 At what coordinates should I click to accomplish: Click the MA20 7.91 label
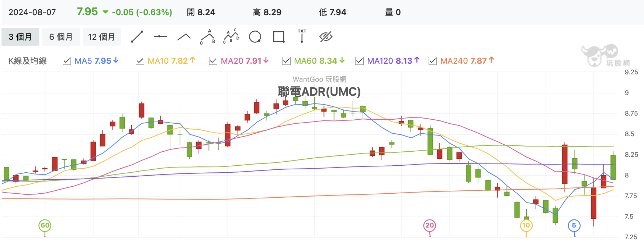click(x=245, y=61)
